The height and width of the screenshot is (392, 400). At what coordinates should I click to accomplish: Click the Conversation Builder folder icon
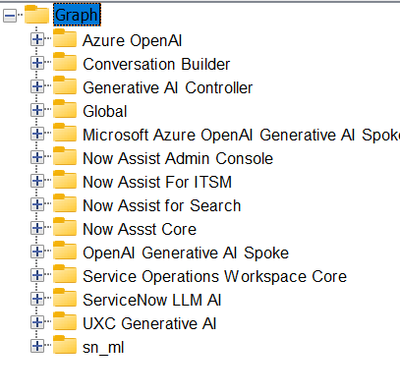coord(65,62)
